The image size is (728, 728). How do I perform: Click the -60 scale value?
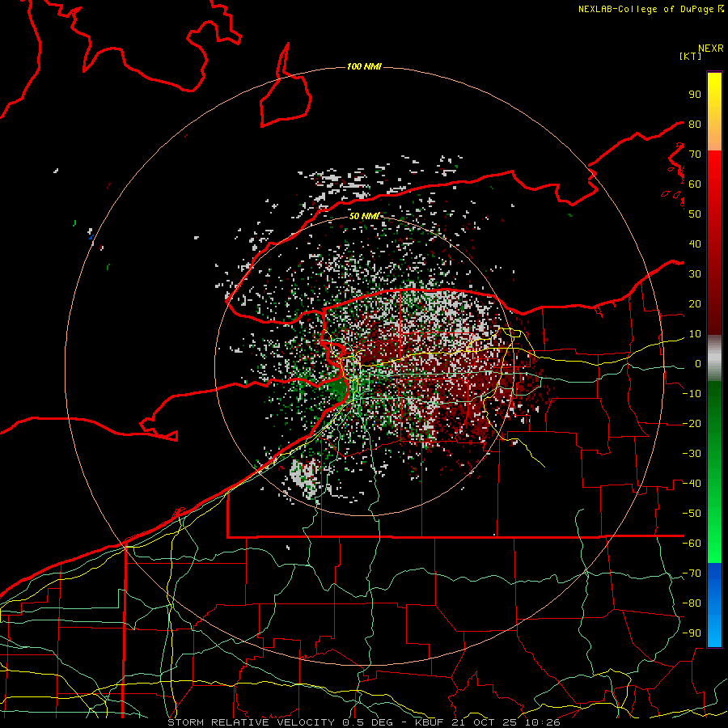[692, 544]
